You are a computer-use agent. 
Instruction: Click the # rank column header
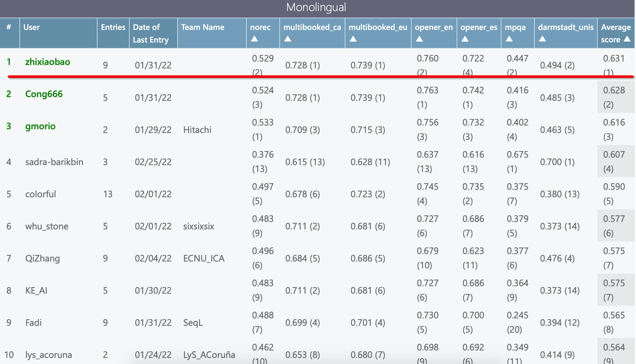tap(8, 27)
